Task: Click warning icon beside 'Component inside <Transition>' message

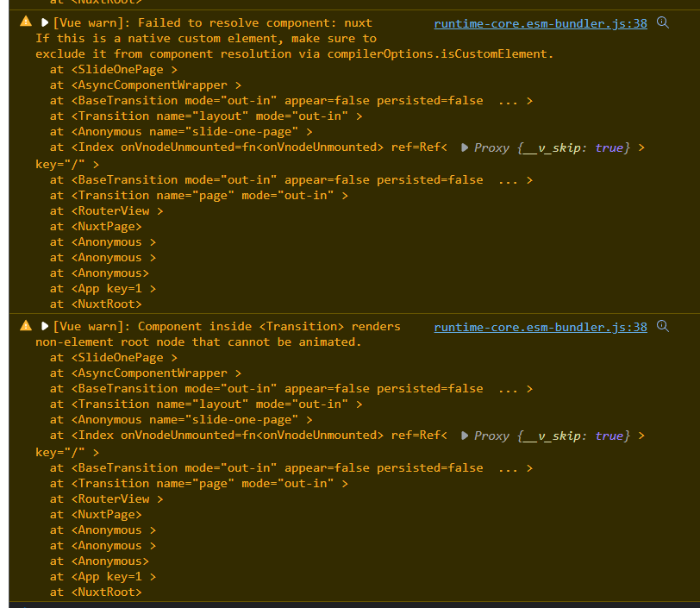Action: (26, 325)
